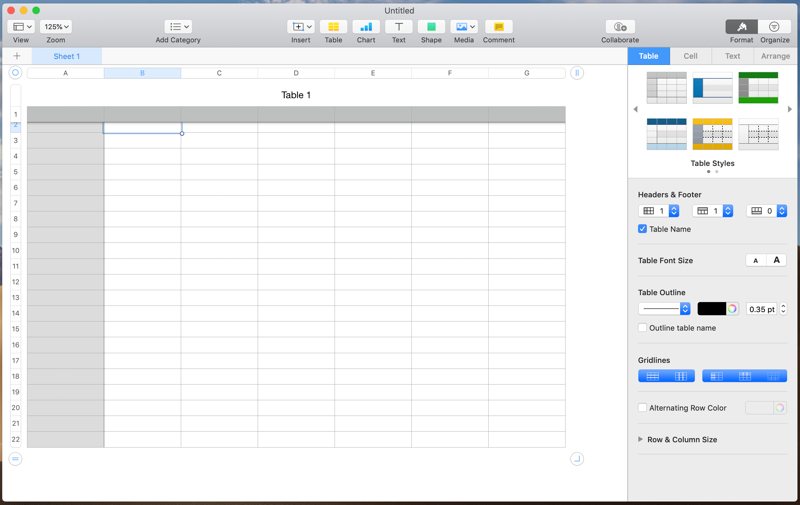Toggle footer row gridlines

click(x=773, y=376)
